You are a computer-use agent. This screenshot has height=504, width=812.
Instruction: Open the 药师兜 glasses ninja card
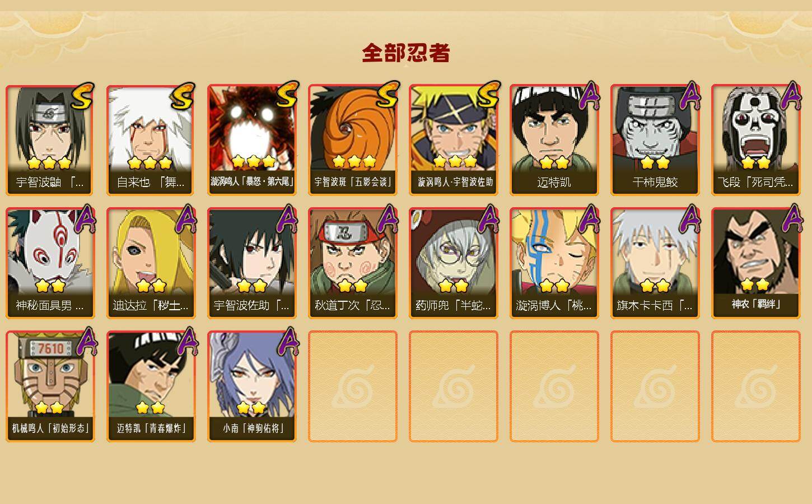(x=453, y=263)
